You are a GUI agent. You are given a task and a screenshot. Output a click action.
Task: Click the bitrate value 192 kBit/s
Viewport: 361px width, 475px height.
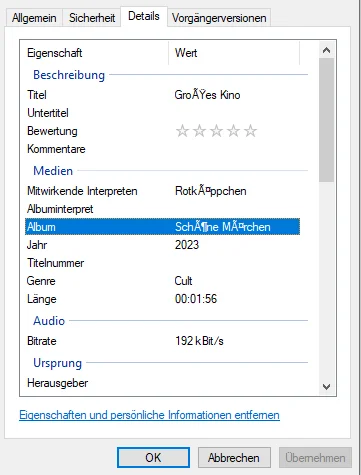coord(199,341)
